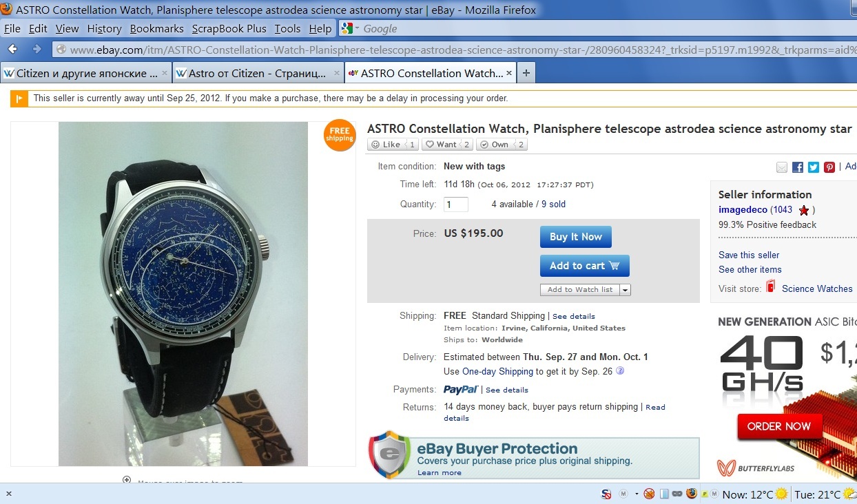
Task: Toggle the Want button
Action: click(447, 145)
